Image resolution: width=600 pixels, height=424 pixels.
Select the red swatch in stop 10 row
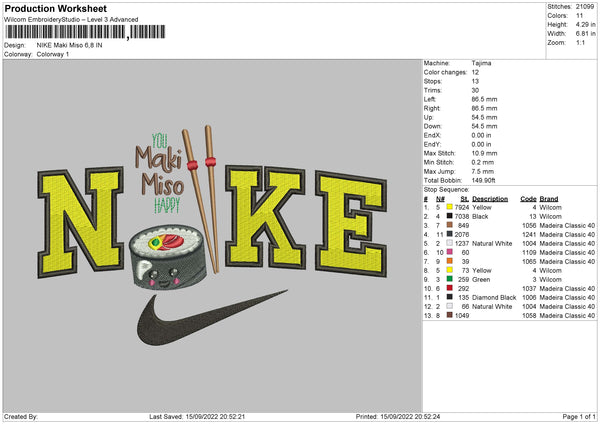(x=450, y=288)
